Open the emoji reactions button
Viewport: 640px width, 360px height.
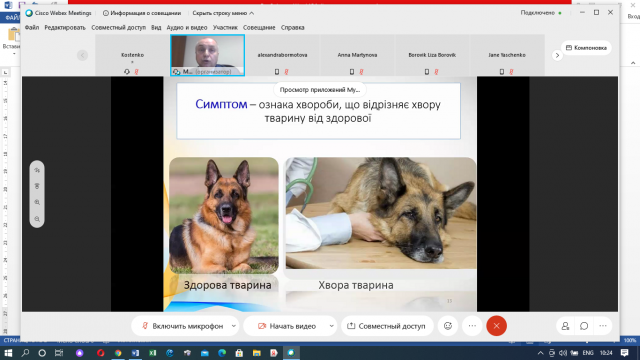448,326
